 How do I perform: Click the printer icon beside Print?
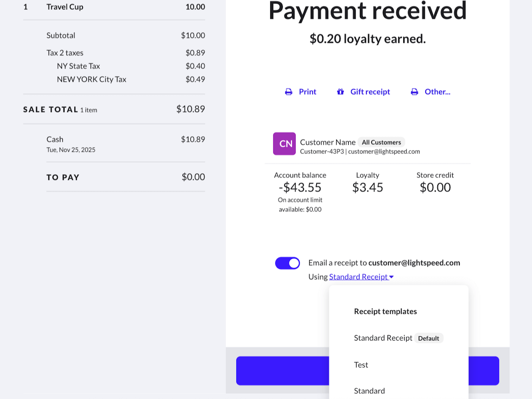289,92
